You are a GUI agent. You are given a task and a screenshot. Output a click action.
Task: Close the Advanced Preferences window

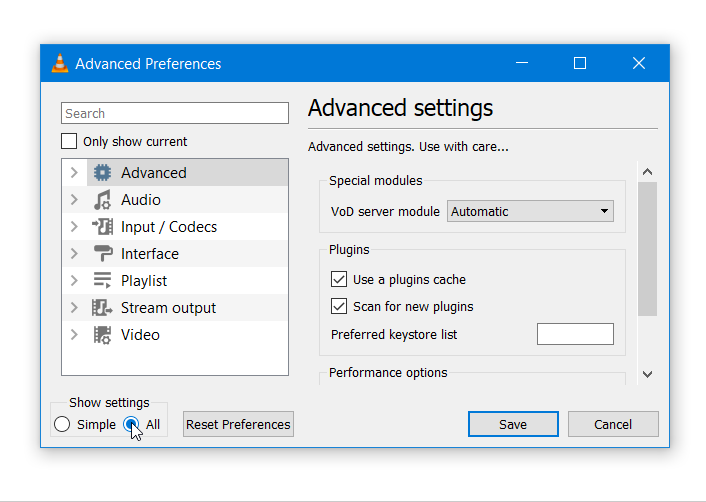[639, 63]
